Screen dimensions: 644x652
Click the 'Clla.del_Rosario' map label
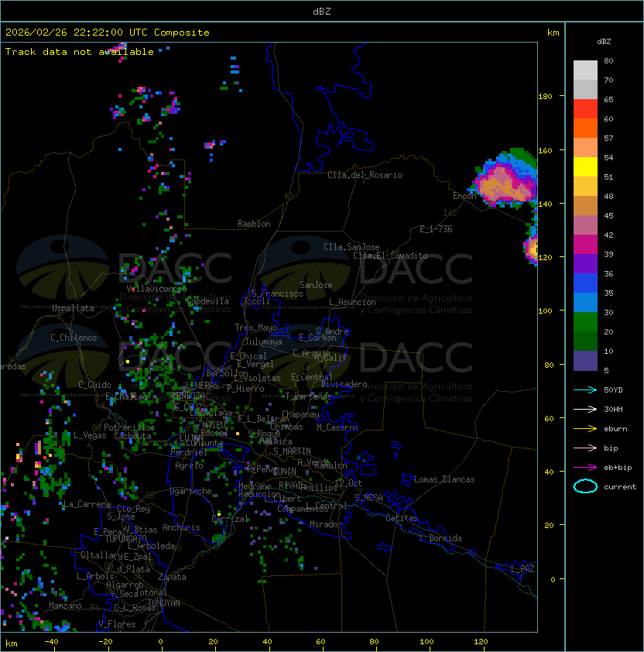365,175
